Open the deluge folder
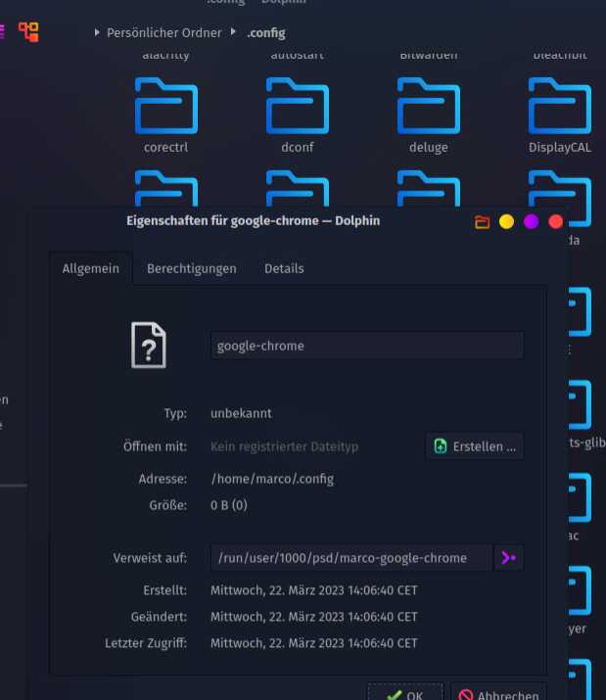This screenshot has height=700, width=606. (428, 116)
